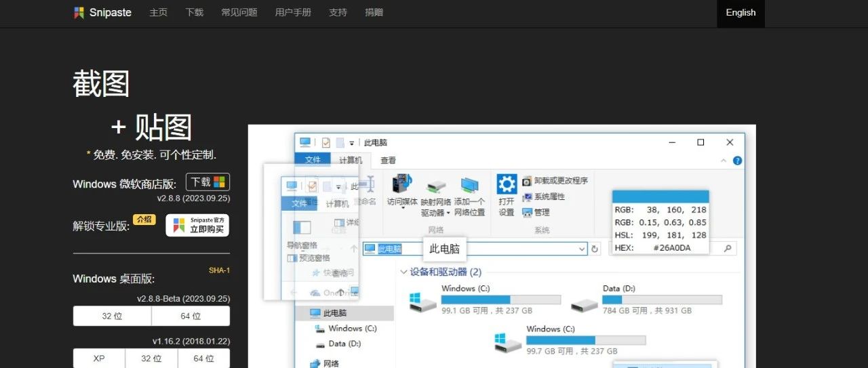The width and height of the screenshot is (868, 368).
Task: Click the 此电脑 tooltip label
Action: tap(445, 249)
